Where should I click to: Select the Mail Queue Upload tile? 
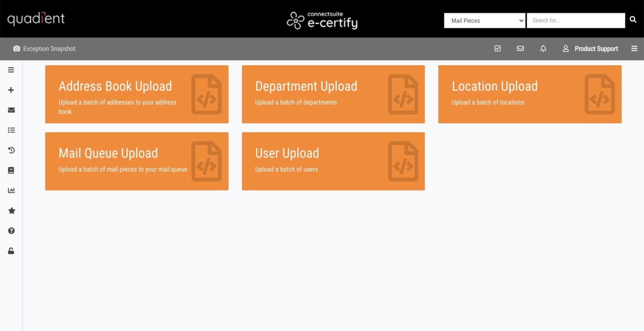pos(137,161)
